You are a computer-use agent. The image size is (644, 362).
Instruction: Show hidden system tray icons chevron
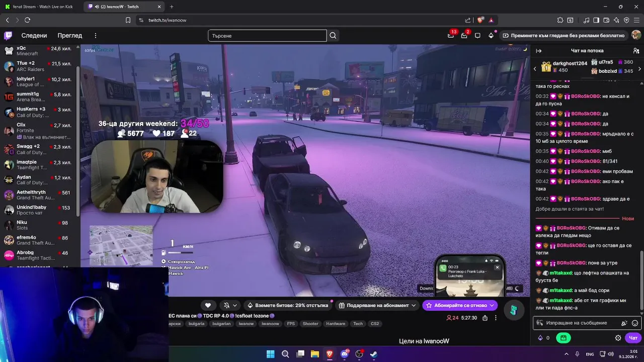point(567,354)
